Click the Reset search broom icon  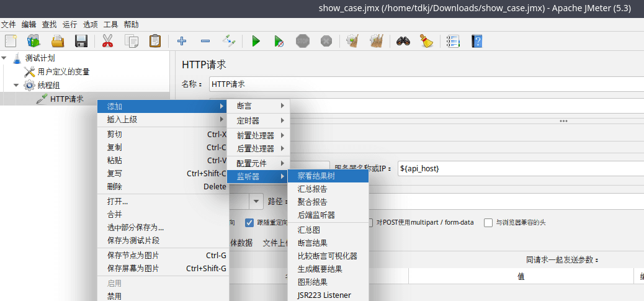pyautogui.click(x=427, y=41)
